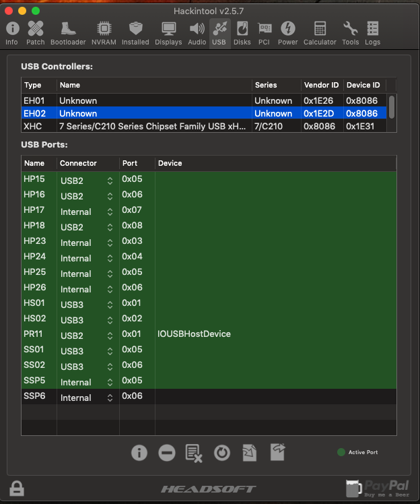The height and width of the screenshot is (504, 420).
Task: Select the EH02 controller row
Action: tap(204, 113)
